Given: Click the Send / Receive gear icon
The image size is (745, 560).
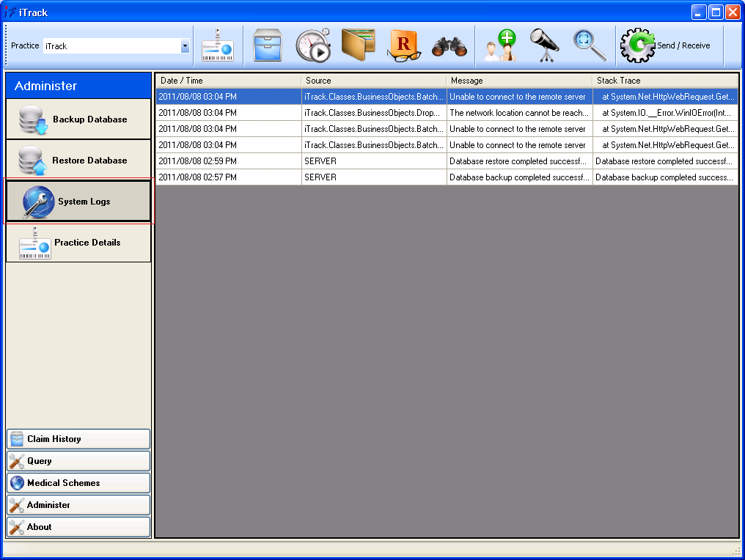Looking at the screenshot, I should [637, 45].
